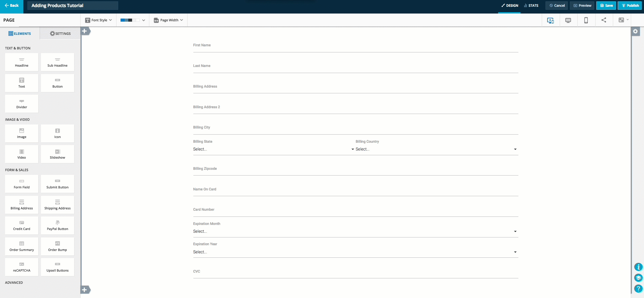This screenshot has width=644, height=298.
Task: Add the Billing Address element
Action: pos(22,205)
